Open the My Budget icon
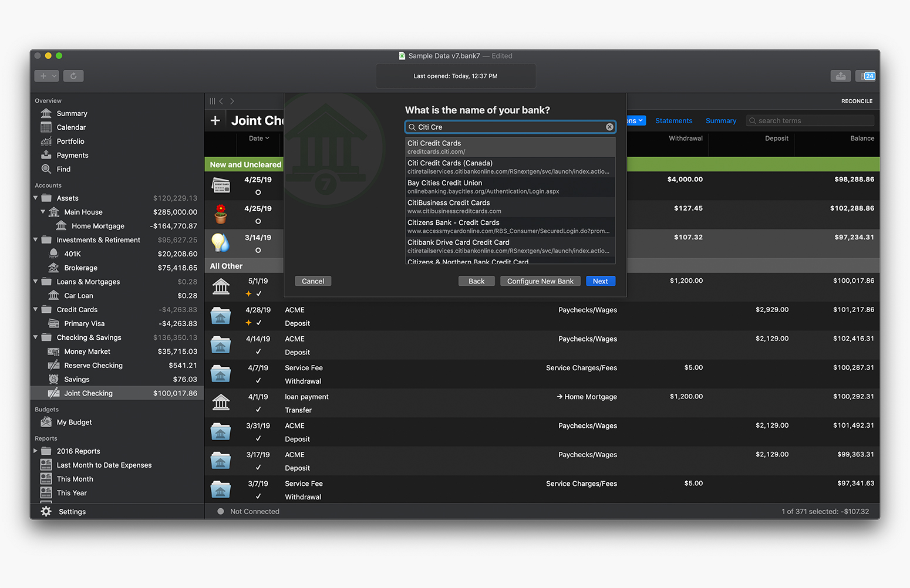The width and height of the screenshot is (910, 588). click(46, 422)
